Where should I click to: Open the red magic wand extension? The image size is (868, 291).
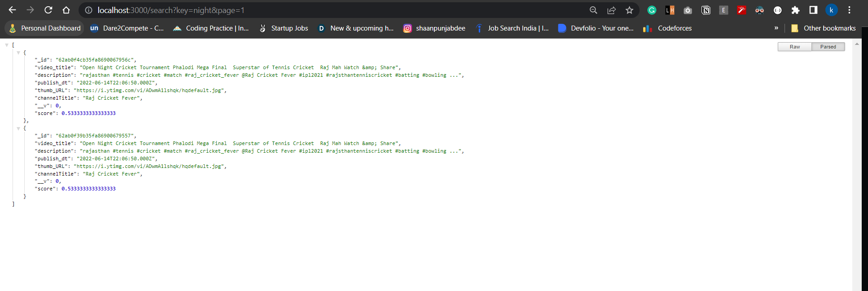point(741,10)
